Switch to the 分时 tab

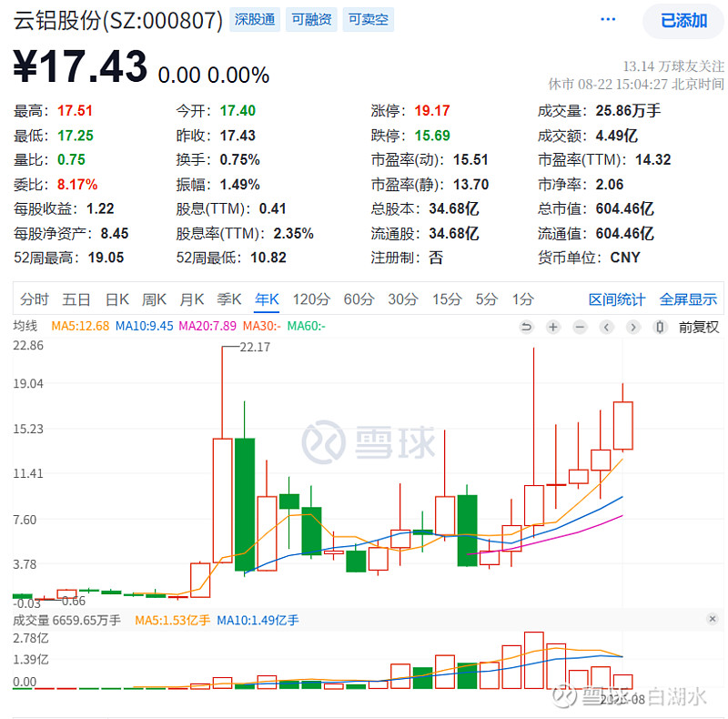[x=34, y=299]
